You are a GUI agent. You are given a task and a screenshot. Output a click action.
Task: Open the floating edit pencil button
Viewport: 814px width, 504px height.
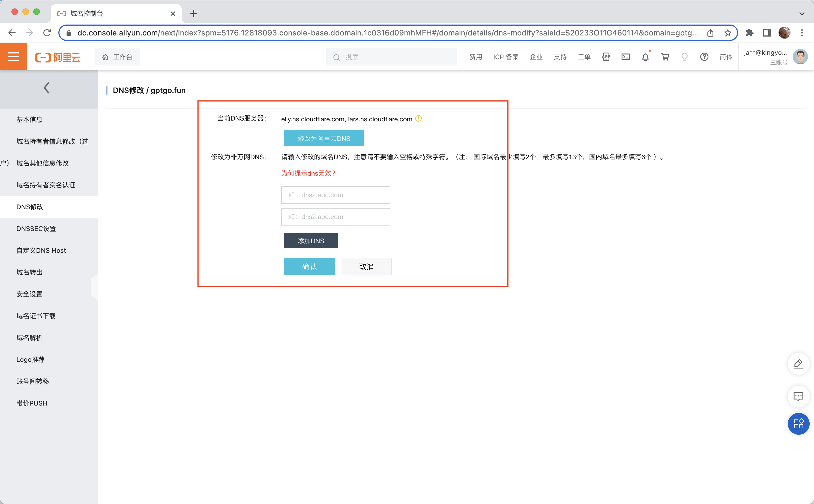798,364
